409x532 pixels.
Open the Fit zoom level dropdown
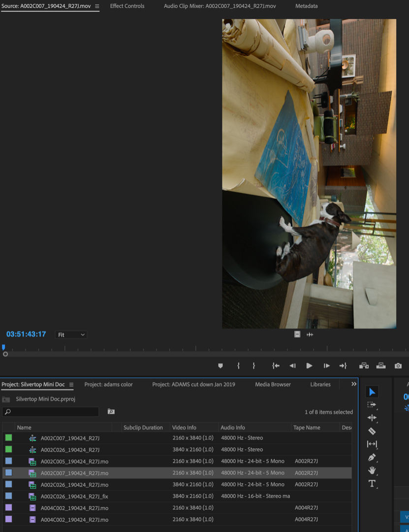tap(71, 335)
